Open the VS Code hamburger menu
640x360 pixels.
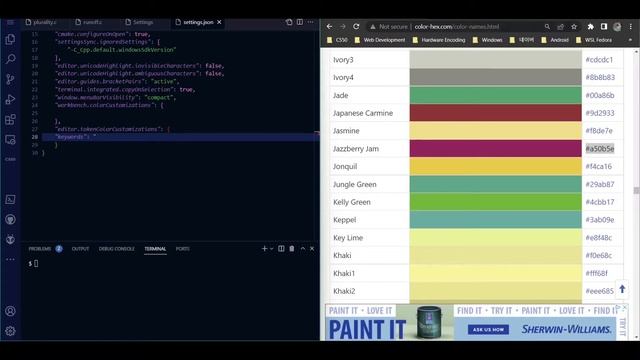(10, 22)
